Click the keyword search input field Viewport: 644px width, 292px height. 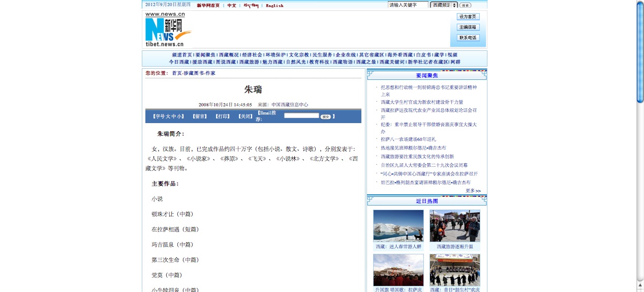[x=408, y=5]
